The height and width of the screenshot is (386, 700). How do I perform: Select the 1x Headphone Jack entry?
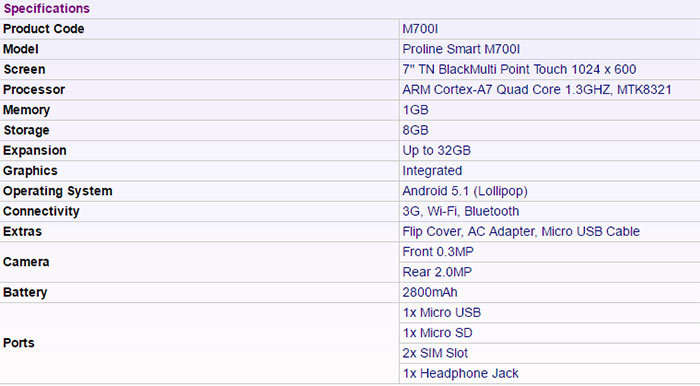(460, 374)
